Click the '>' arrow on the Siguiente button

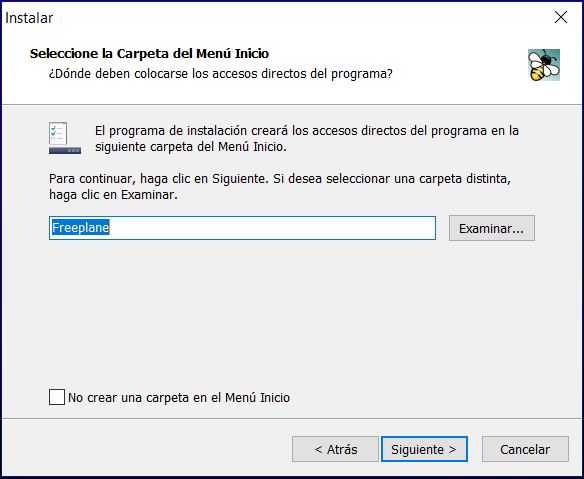pyautogui.click(x=453, y=450)
